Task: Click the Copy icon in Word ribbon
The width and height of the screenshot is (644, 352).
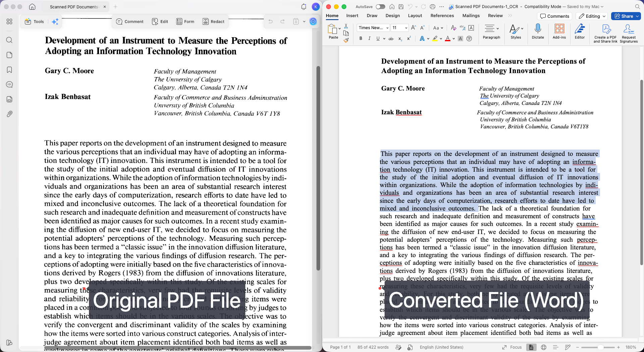Action: click(346, 33)
